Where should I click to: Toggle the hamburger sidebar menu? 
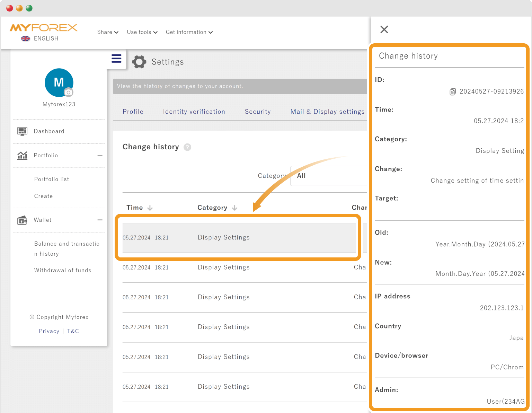[116, 59]
